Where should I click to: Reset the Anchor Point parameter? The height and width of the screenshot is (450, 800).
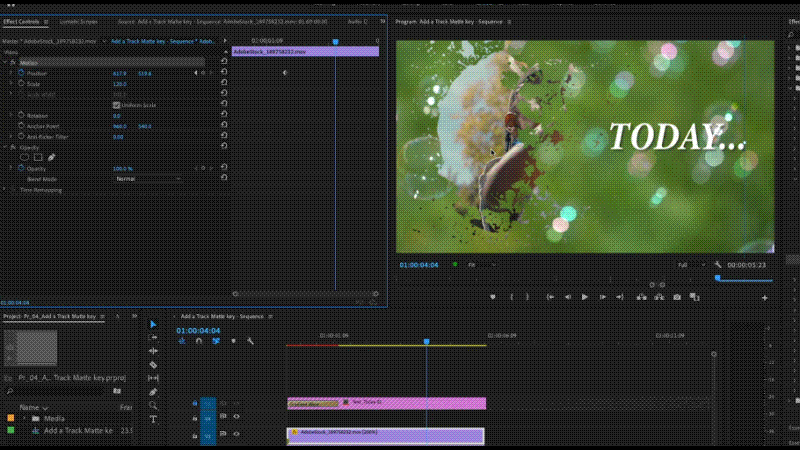(x=224, y=125)
